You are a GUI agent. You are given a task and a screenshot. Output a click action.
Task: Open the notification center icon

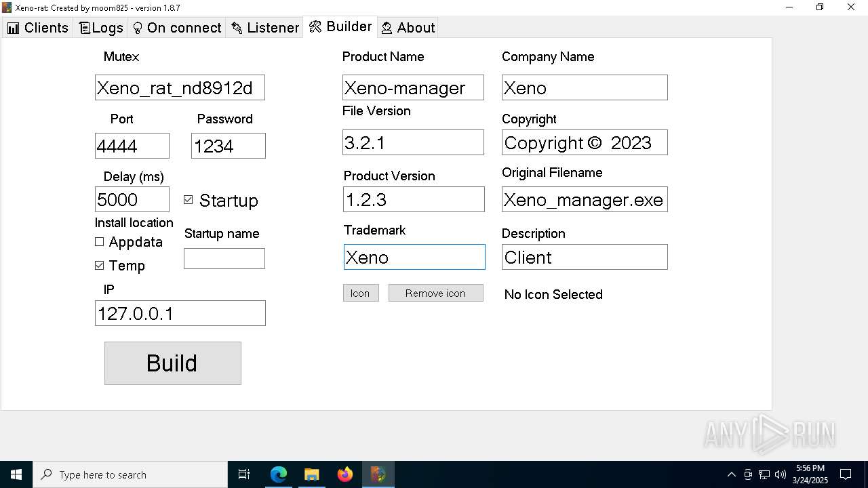(x=846, y=474)
